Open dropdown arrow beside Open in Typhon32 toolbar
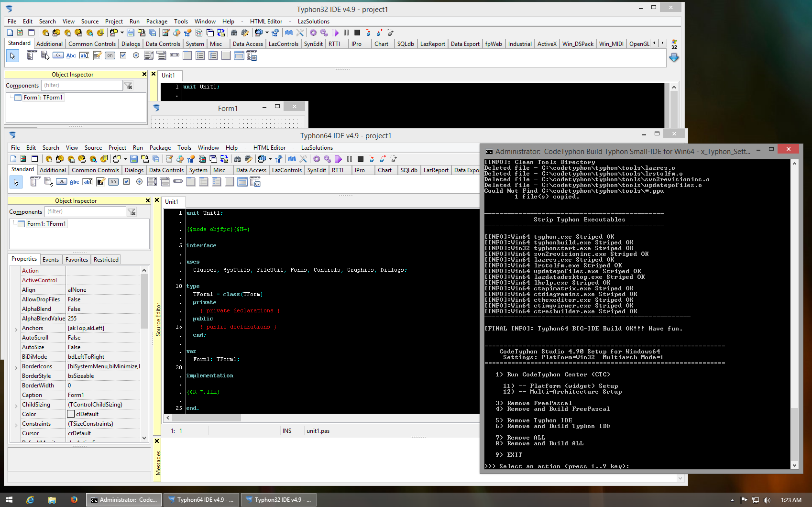This screenshot has height=507, width=812. point(122,33)
